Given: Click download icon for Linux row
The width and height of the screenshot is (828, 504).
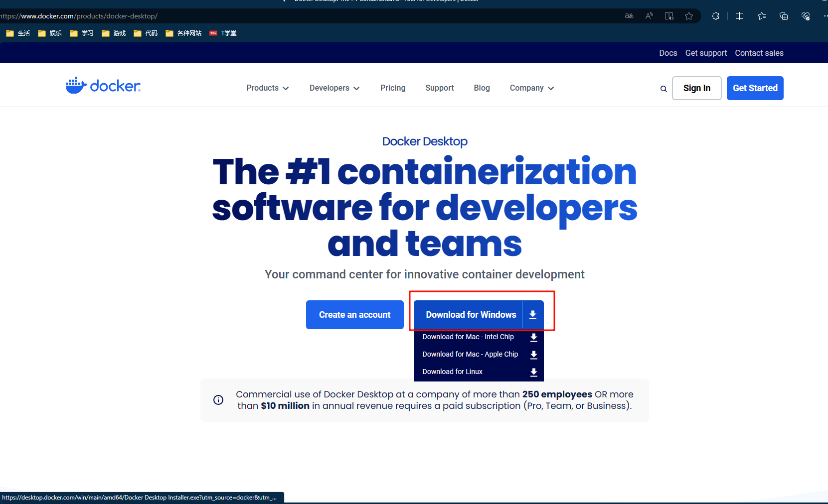Looking at the screenshot, I should tap(534, 372).
